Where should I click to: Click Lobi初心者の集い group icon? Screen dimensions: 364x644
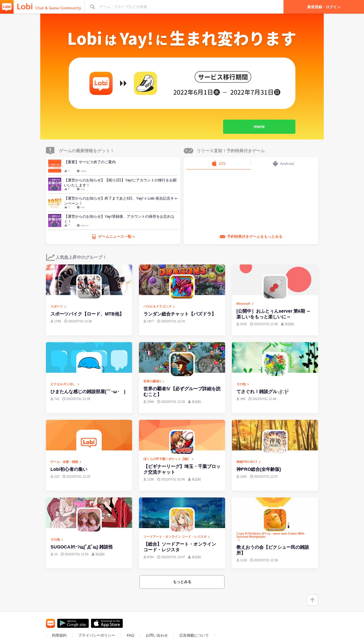click(x=89, y=442)
